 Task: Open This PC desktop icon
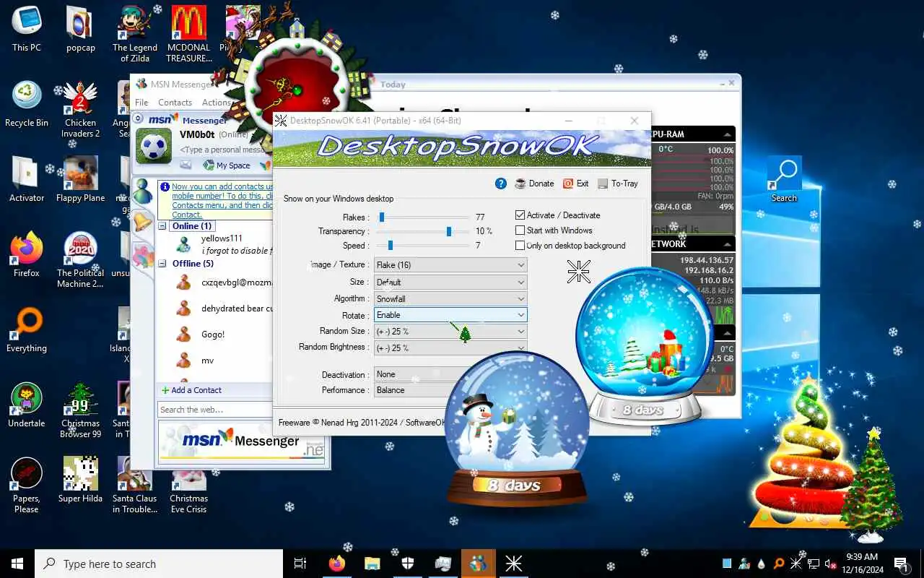[x=26, y=29]
